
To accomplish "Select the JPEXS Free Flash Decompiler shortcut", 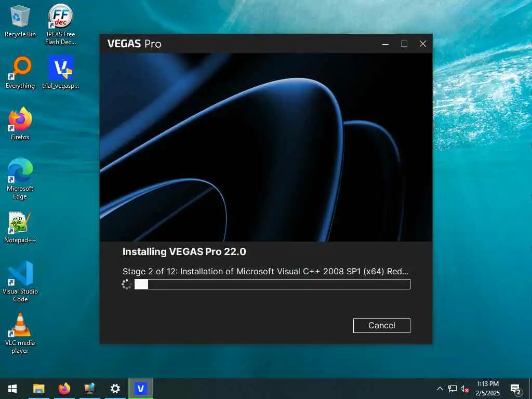I will point(60,25).
